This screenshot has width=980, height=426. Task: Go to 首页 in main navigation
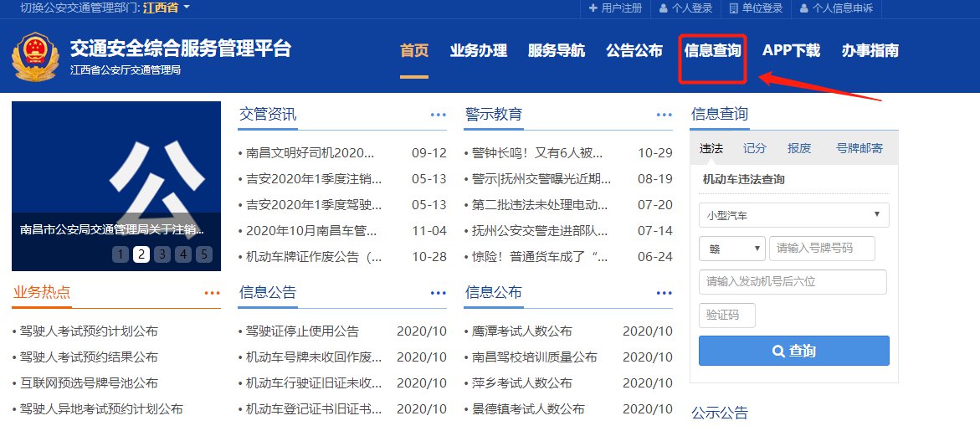pos(414,50)
